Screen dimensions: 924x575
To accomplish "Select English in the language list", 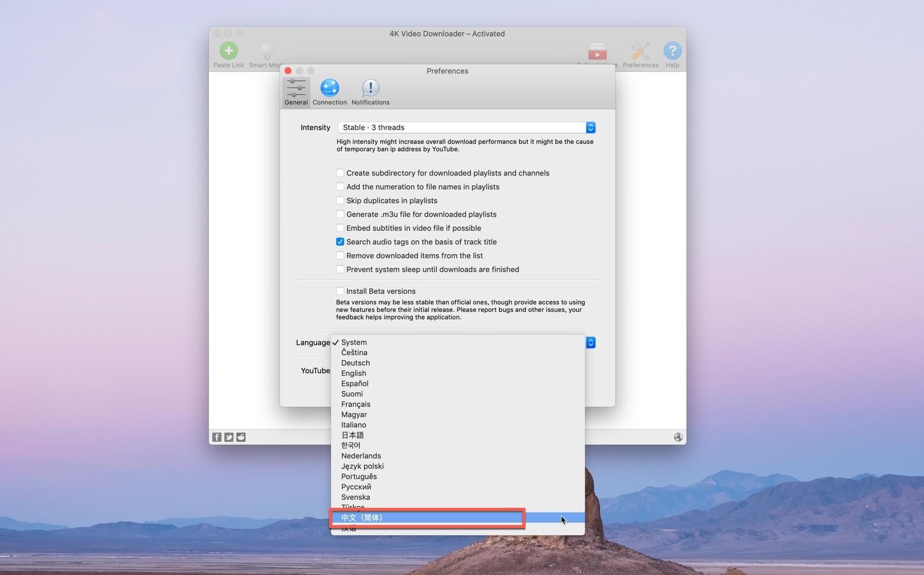I will point(458,373).
